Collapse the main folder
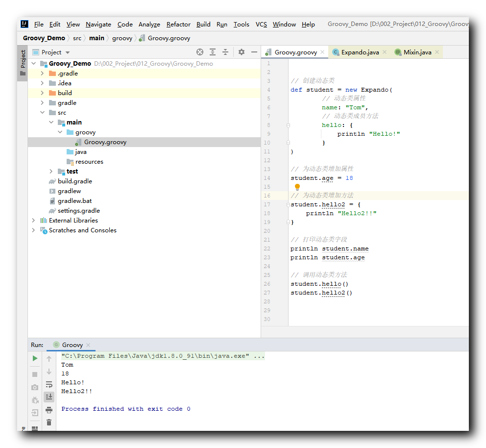The width and height of the screenshot is (486, 448). (51, 123)
